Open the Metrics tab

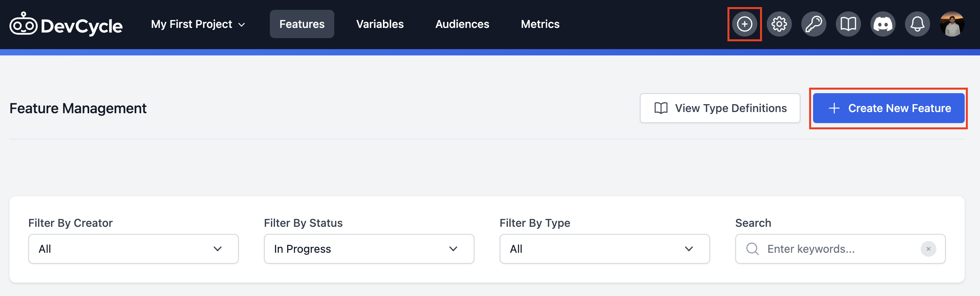pyautogui.click(x=540, y=24)
